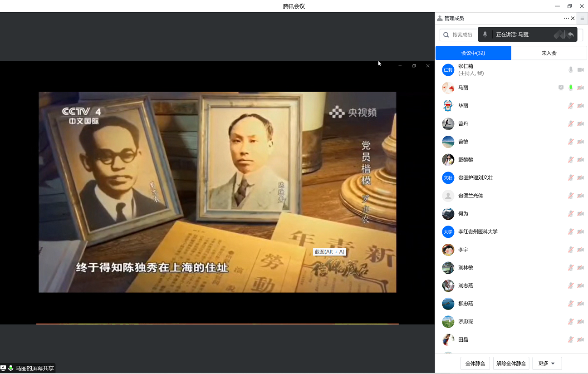Click 毕丽's Doraemon avatar
The width and height of the screenshot is (588, 374).
pos(448,106)
